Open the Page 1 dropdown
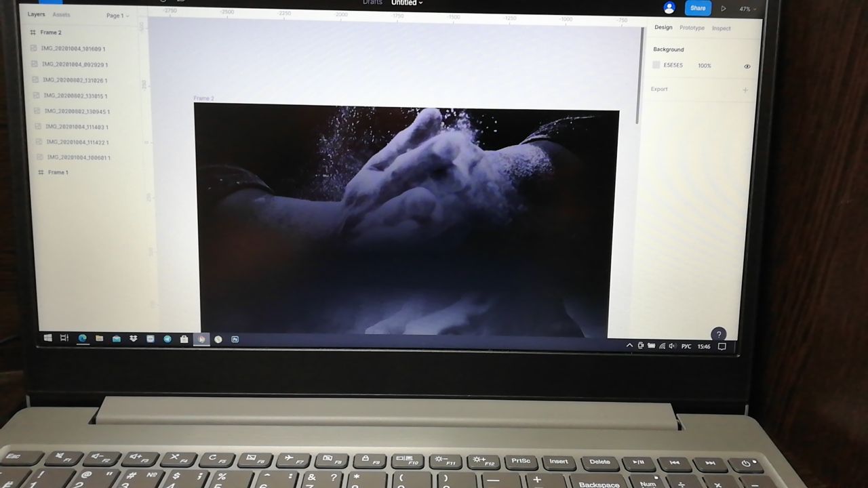 [x=117, y=16]
